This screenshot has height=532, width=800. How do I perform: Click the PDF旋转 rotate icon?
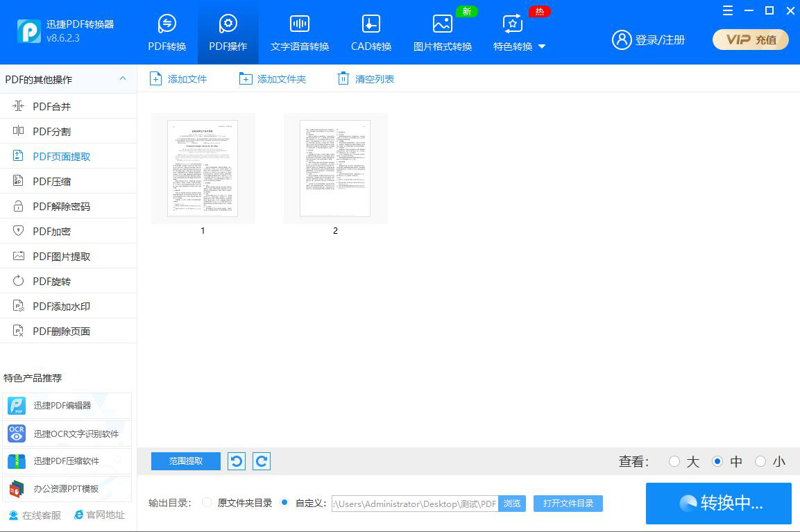(x=18, y=281)
